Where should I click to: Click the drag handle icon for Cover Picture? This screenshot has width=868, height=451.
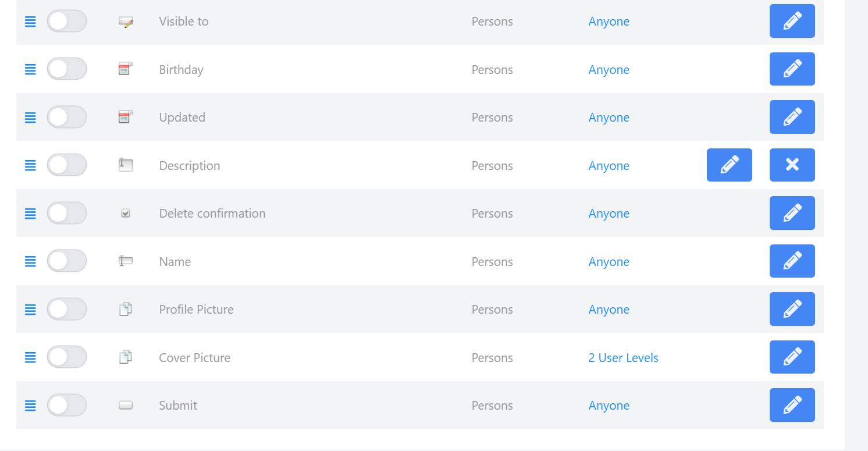click(x=30, y=357)
